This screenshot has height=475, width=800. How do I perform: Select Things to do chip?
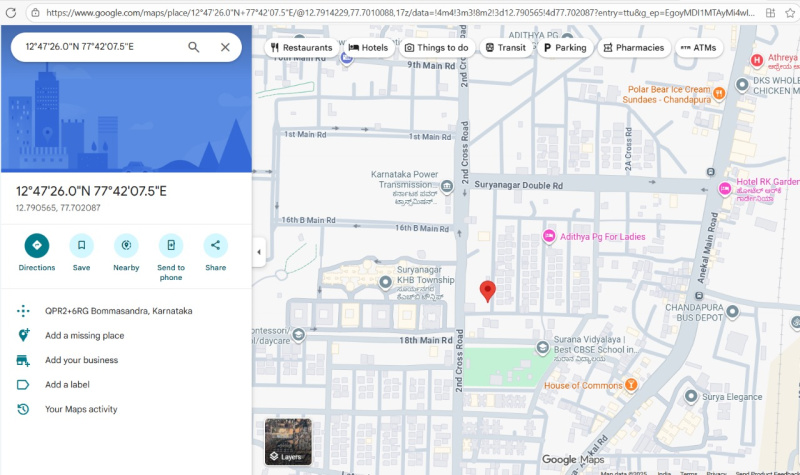[437, 47]
